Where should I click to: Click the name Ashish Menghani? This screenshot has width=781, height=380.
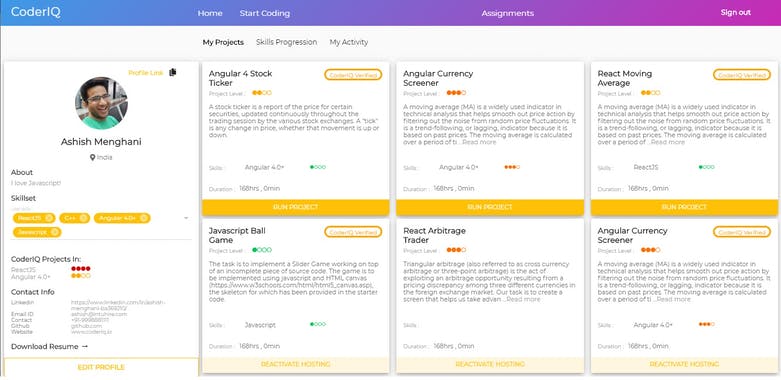click(101, 142)
